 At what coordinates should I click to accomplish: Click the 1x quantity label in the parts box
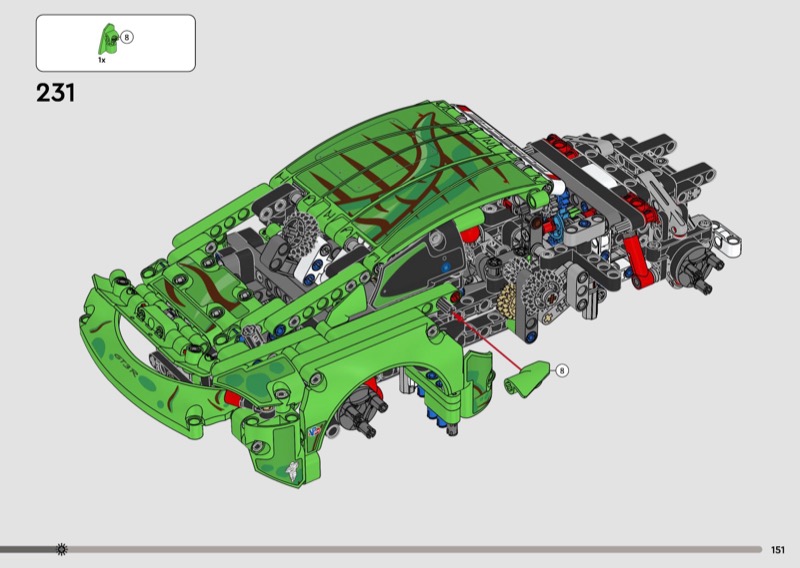point(102,61)
